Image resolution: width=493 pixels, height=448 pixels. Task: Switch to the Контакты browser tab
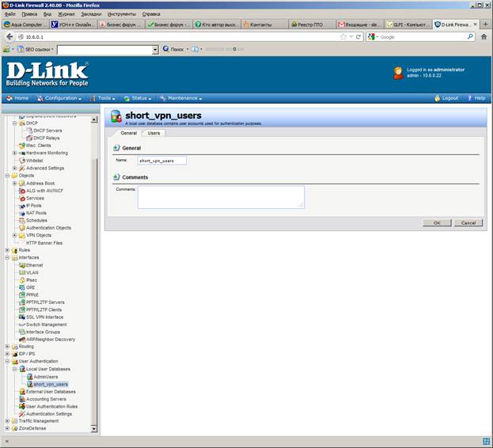click(x=264, y=25)
